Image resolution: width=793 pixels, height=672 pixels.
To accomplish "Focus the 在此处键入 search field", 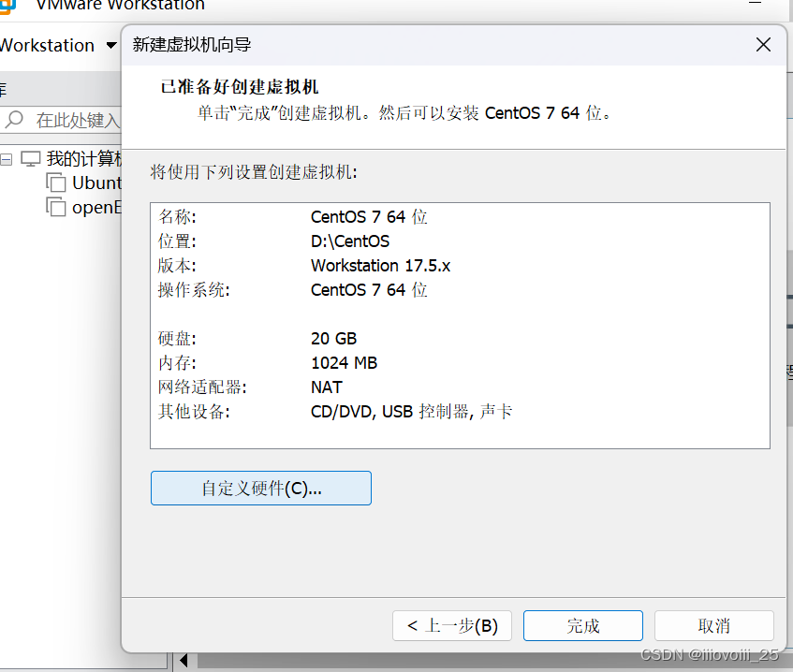I will tap(61, 120).
